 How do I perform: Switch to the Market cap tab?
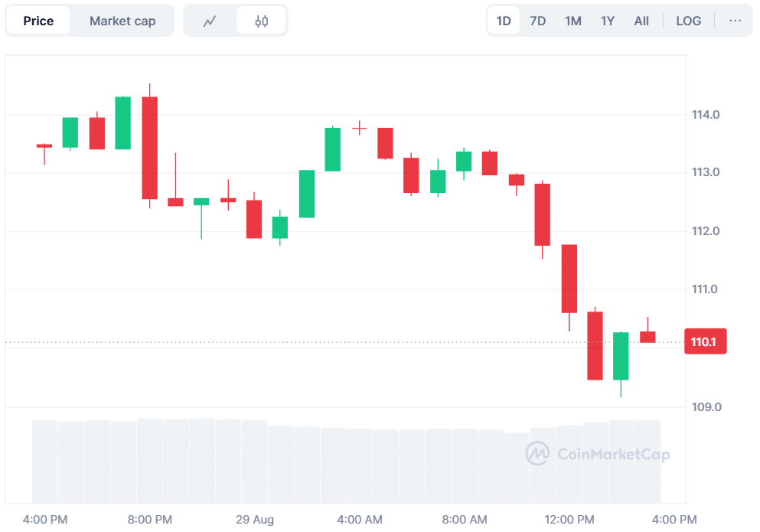pos(122,21)
